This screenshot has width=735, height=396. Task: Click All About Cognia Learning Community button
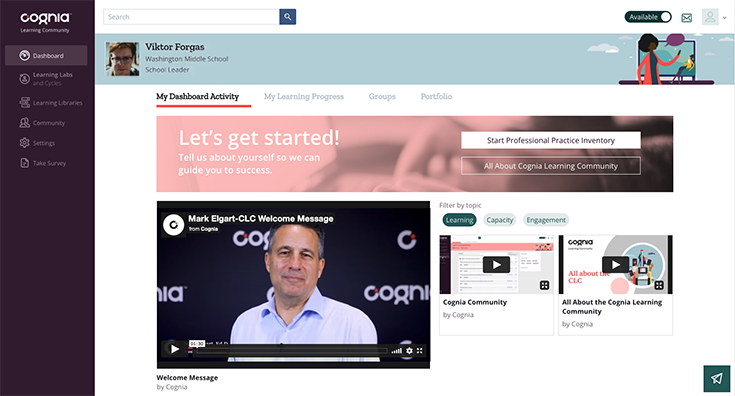[551, 166]
